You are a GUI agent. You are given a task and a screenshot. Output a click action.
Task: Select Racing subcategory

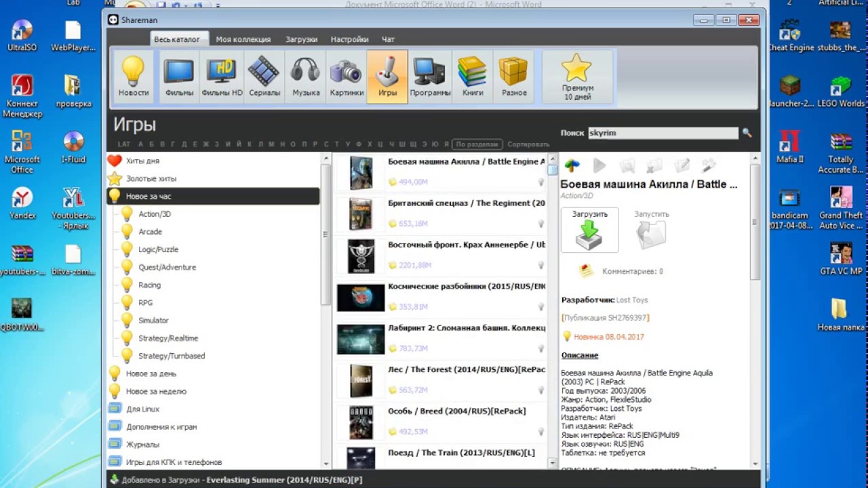coord(149,285)
